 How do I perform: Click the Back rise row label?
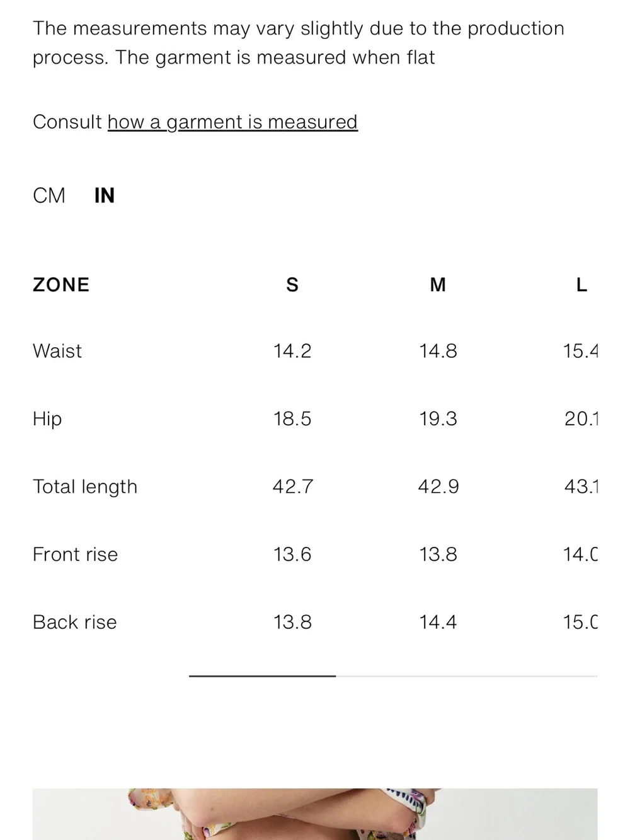(75, 623)
